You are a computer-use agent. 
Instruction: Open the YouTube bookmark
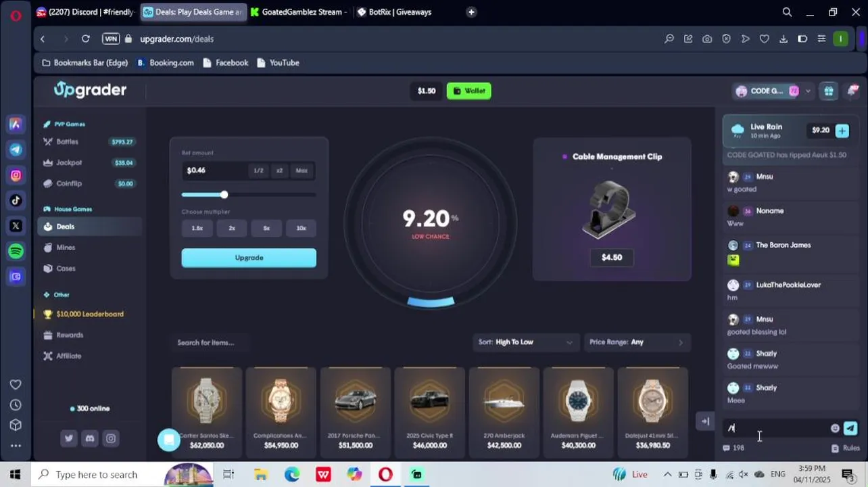pyautogui.click(x=278, y=62)
